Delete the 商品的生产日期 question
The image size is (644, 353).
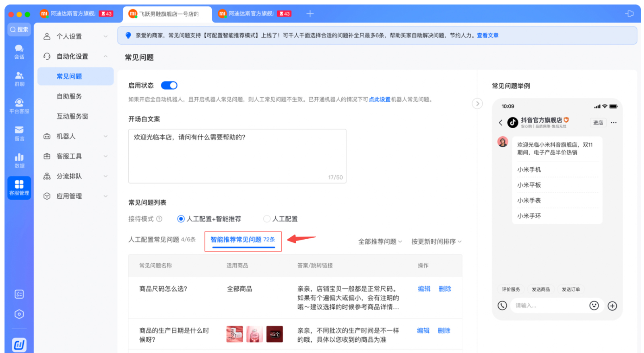tap(444, 330)
